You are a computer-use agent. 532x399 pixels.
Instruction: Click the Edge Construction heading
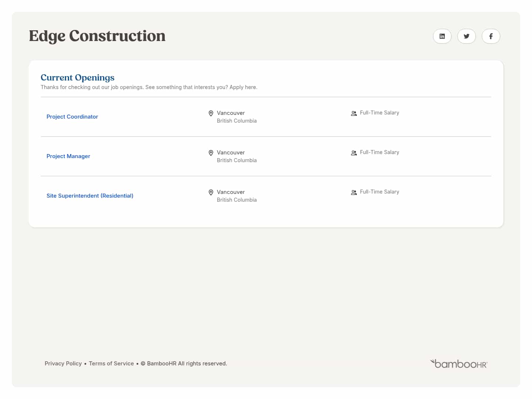(97, 36)
